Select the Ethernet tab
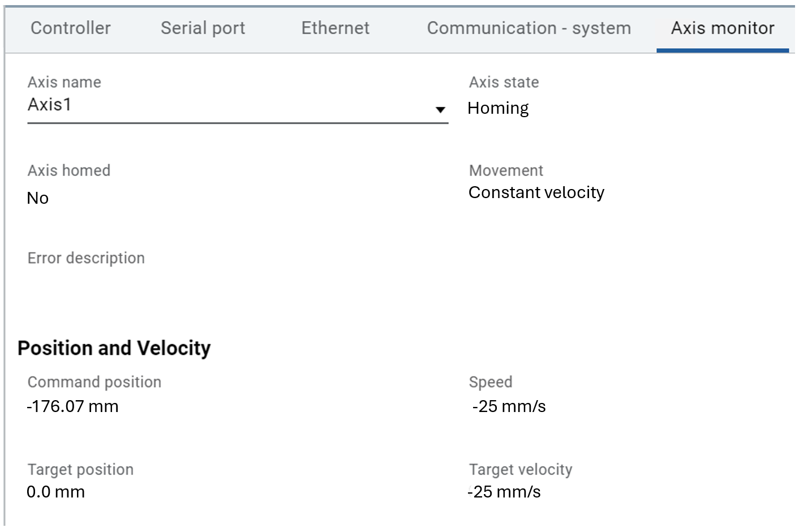This screenshot has width=799, height=532. pos(335,28)
